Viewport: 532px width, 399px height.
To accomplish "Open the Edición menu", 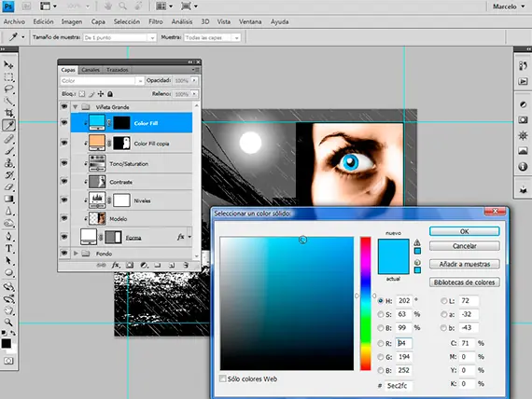I will (43, 21).
